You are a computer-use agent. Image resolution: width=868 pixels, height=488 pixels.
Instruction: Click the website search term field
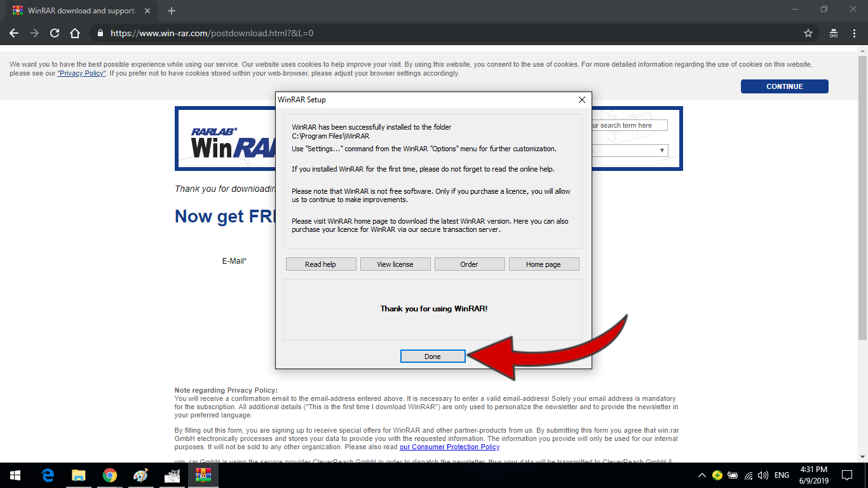tap(629, 125)
